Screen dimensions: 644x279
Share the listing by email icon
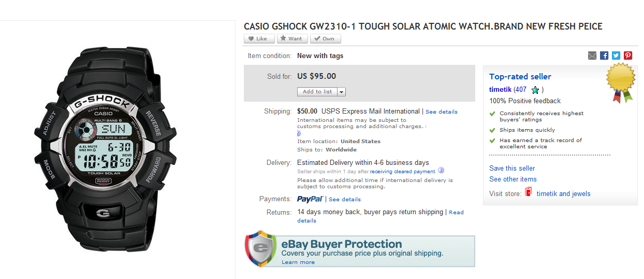[x=592, y=55]
